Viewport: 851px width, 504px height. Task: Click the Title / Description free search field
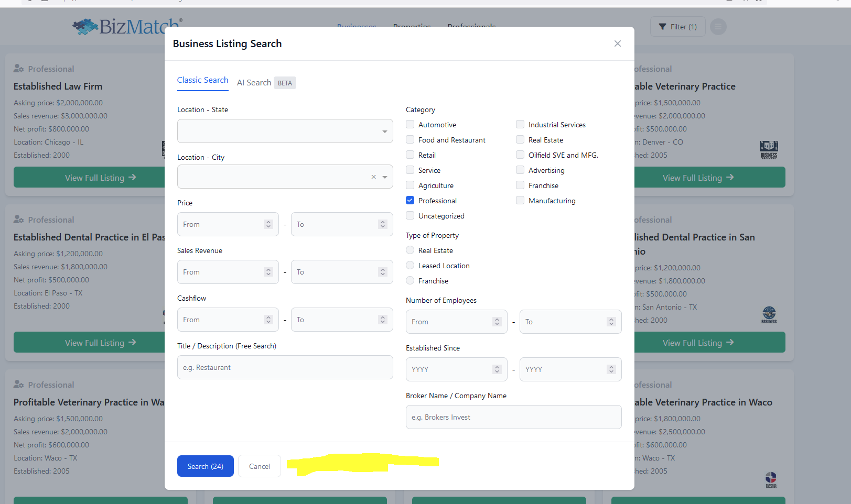tap(285, 367)
